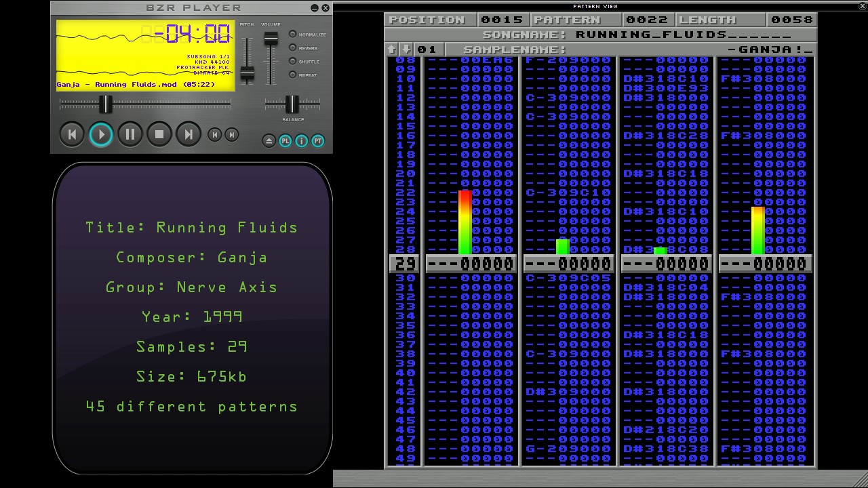Click the current row number 29
Screen dimensions: 868x488
tap(404, 264)
